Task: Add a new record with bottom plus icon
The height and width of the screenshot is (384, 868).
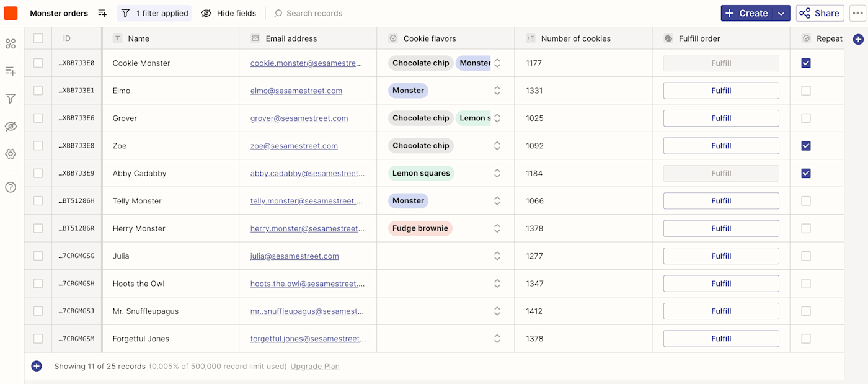Action: pyautogui.click(x=37, y=367)
